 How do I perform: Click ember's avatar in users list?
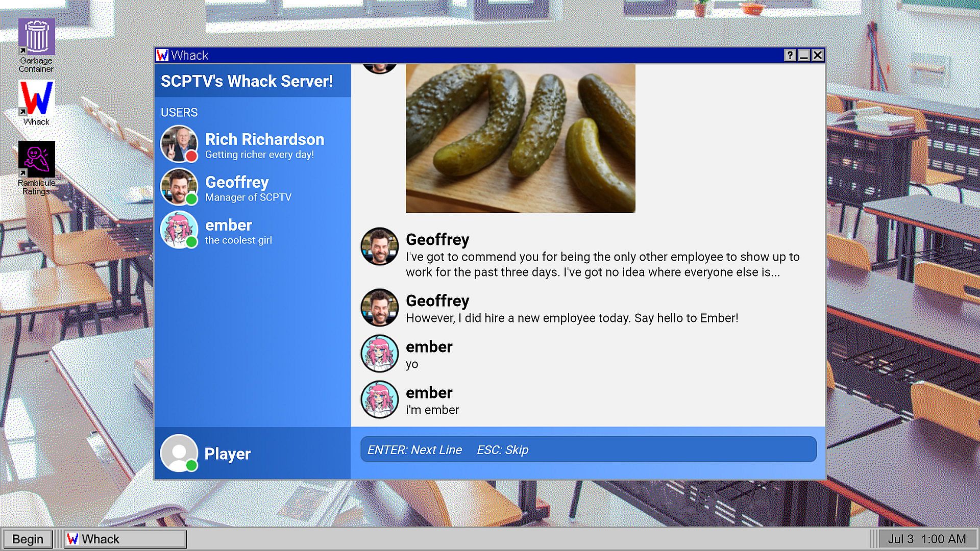pos(179,230)
